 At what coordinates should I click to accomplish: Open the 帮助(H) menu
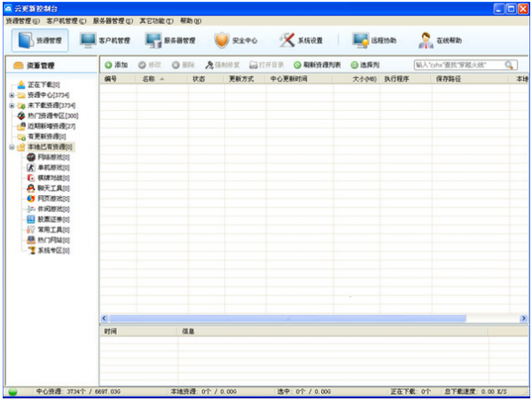(x=191, y=21)
